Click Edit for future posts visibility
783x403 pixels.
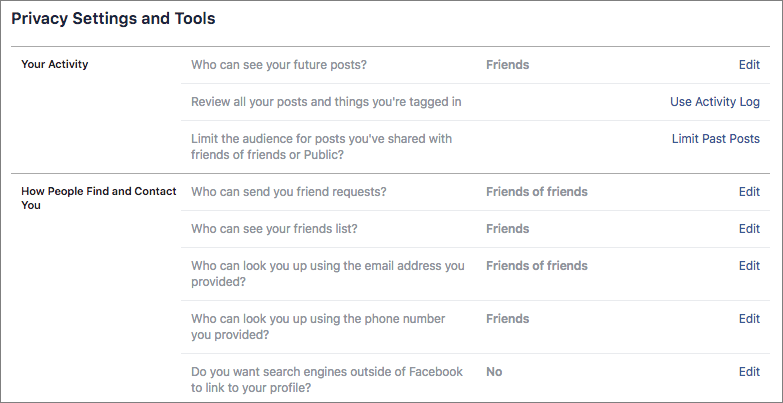tap(749, 65)
